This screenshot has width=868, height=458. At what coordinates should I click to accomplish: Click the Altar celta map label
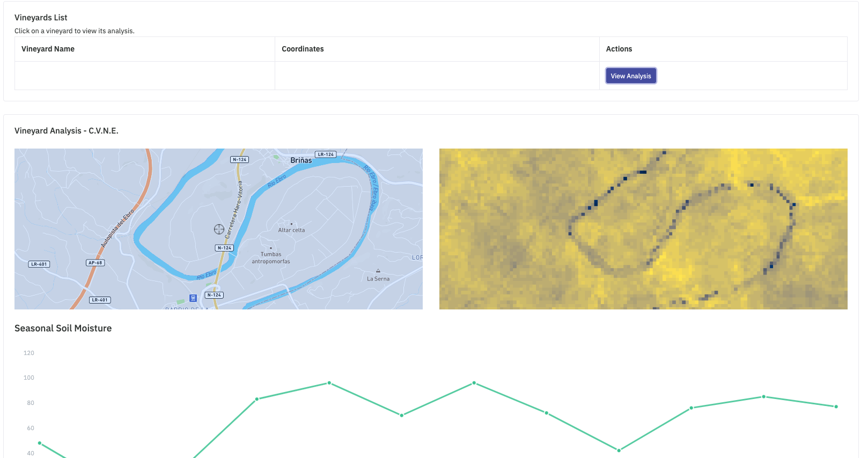click(x=291, y=230)
